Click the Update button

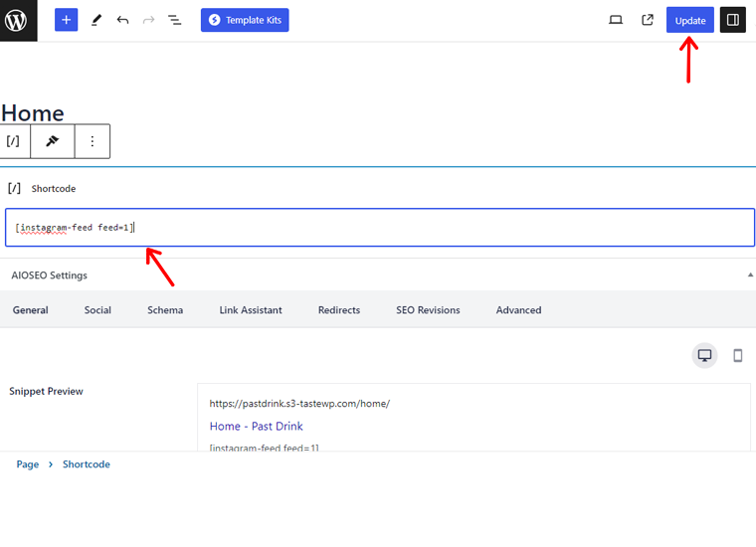click(690, 20)
